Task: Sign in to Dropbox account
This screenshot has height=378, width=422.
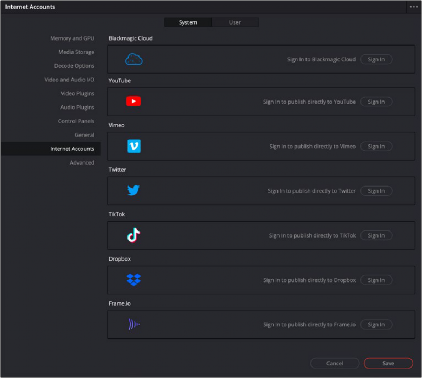Action: (x=376, y=280)
